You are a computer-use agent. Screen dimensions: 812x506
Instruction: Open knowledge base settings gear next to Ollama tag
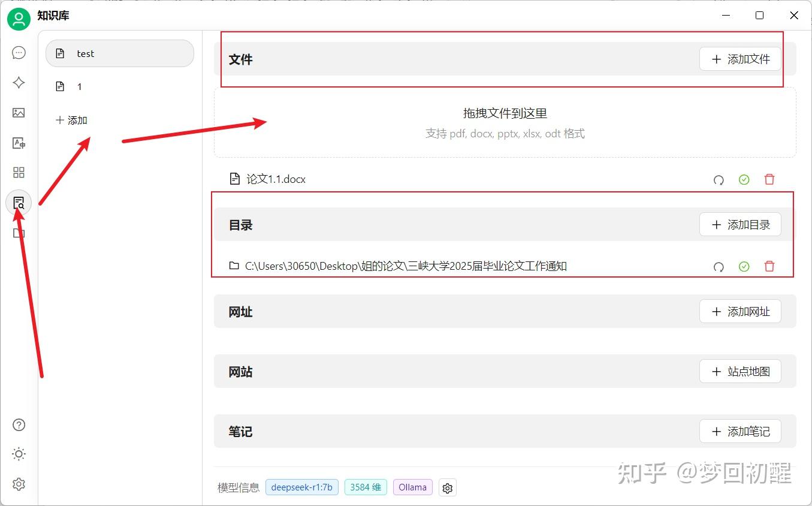point(447,487)
